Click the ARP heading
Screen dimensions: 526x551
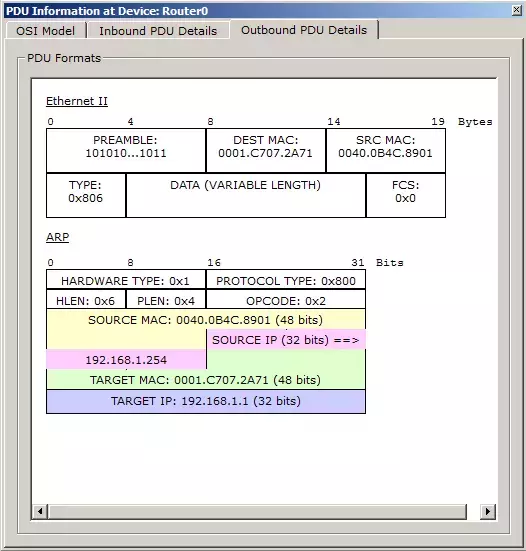pos(57,237)
